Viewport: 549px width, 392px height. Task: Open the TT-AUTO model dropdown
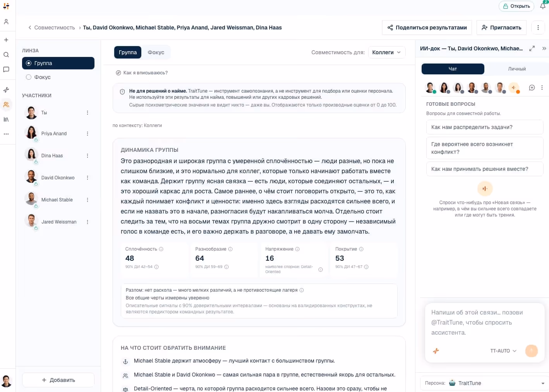coord(503,351)
